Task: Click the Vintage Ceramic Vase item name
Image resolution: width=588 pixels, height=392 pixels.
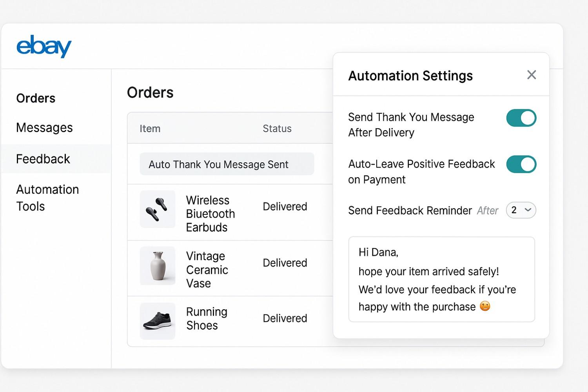Action: 207,270
